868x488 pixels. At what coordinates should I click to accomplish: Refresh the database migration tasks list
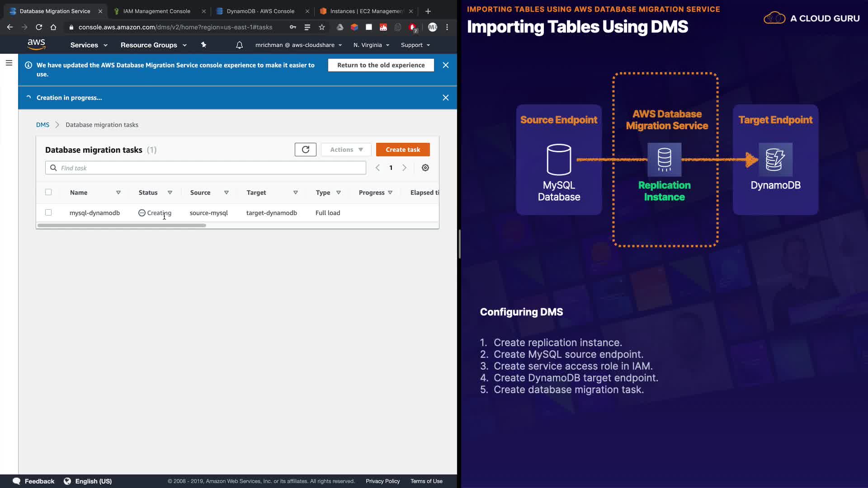(305, 150)
